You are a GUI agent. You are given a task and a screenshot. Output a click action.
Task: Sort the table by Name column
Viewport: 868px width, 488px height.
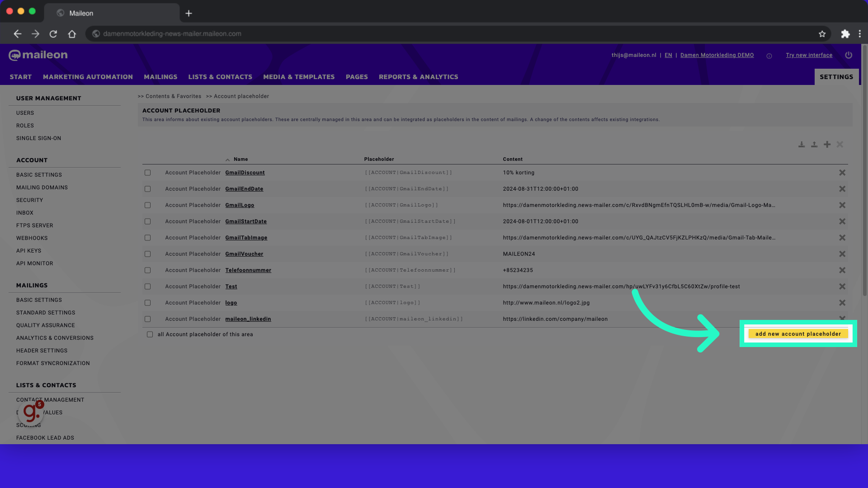tap(241, 159)
